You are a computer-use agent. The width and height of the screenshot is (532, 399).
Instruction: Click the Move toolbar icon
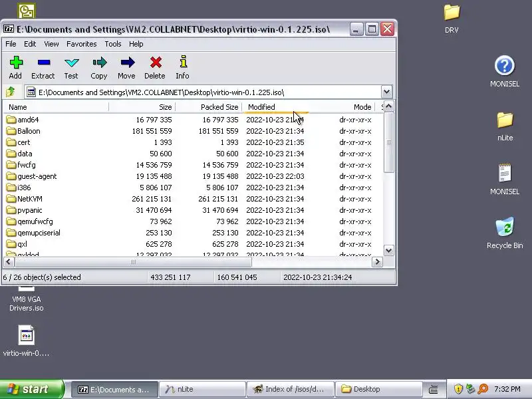(x=127, y=63)
